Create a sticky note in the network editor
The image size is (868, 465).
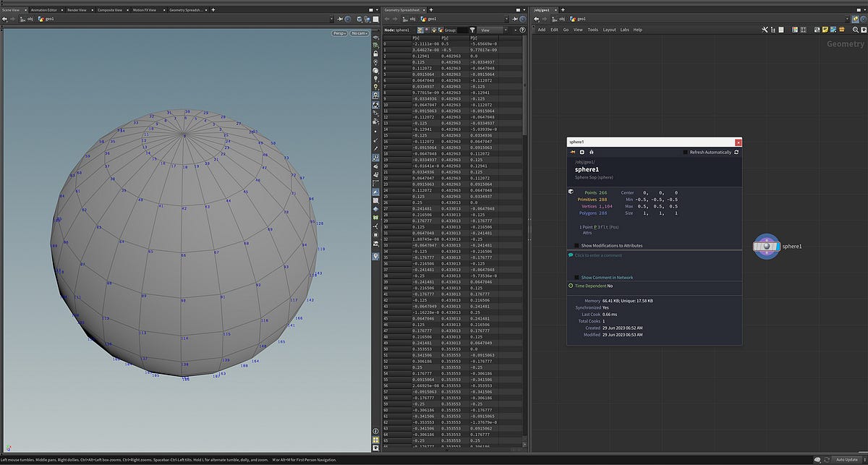coord(825,30)
